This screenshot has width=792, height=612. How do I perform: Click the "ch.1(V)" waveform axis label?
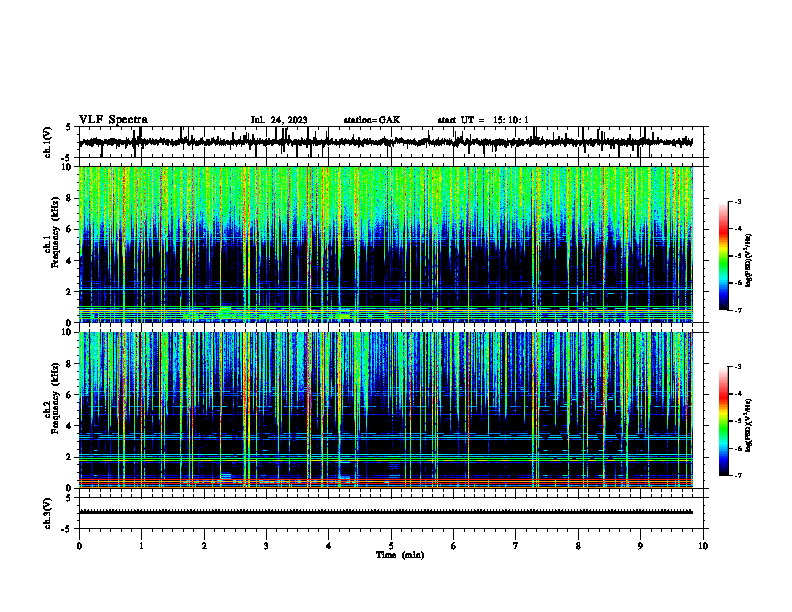[x=48, y=142]
